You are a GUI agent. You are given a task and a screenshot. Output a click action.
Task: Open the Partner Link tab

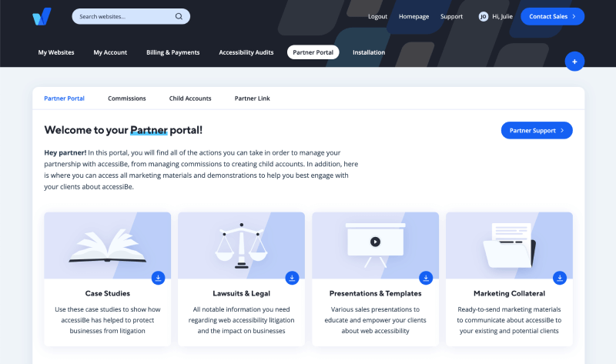[x=252, y=99]
